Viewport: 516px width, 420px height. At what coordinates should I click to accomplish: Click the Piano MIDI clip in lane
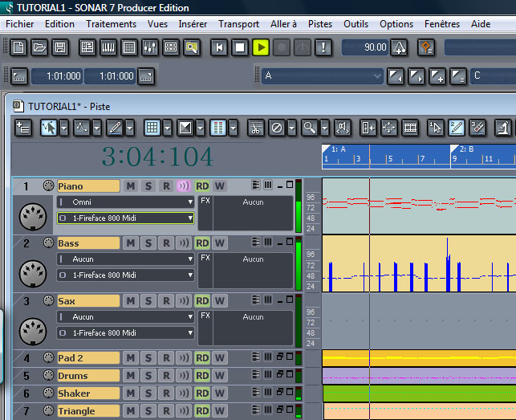419,206
